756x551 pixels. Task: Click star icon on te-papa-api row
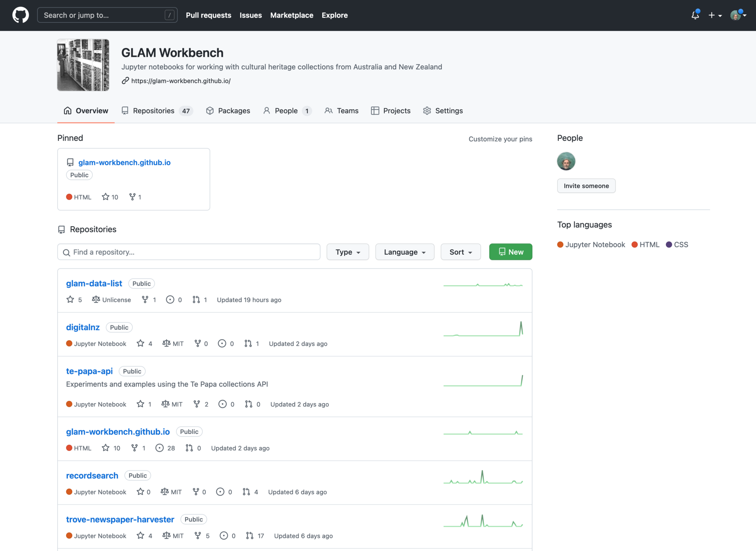click(140, 404)
